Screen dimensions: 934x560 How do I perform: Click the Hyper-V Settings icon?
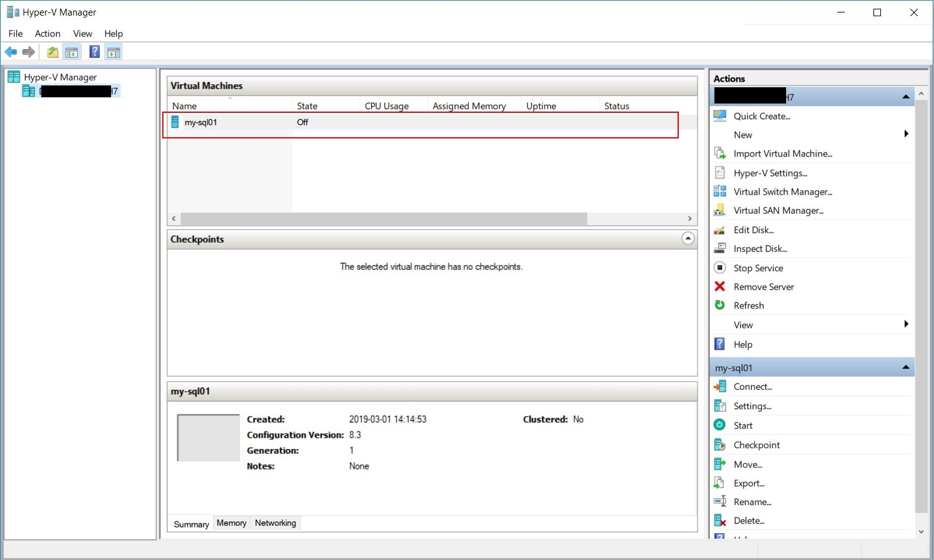coord(720,173)
